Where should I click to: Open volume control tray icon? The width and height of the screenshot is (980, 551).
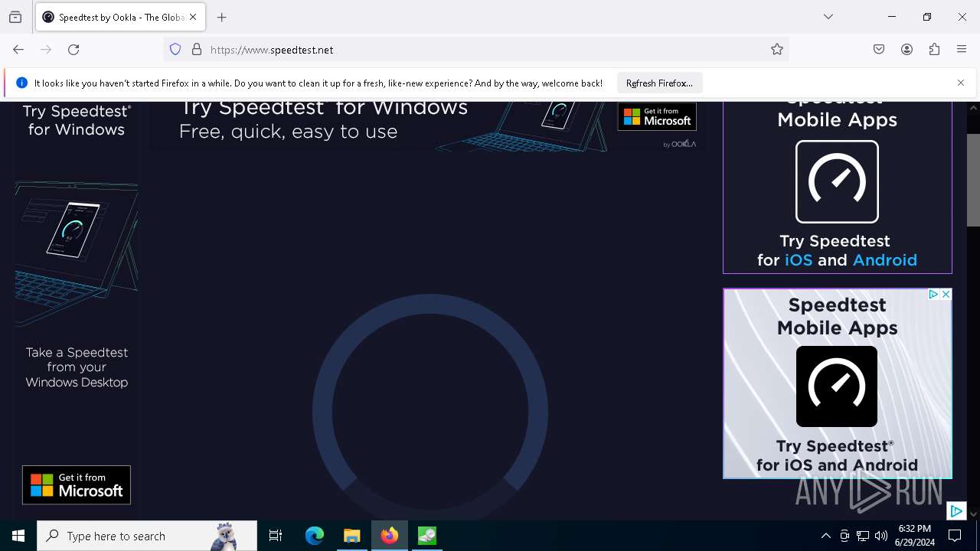click(x=881, y=536)
